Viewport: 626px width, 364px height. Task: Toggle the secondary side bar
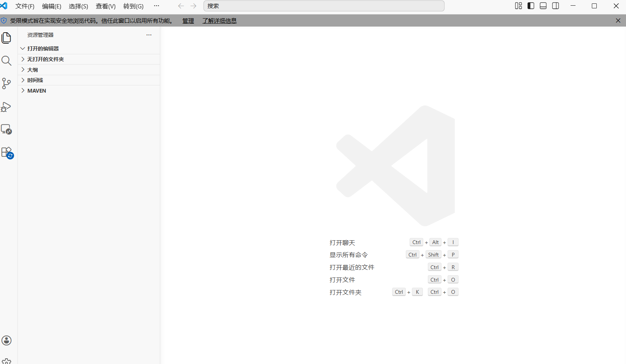[x=556, y=6]
